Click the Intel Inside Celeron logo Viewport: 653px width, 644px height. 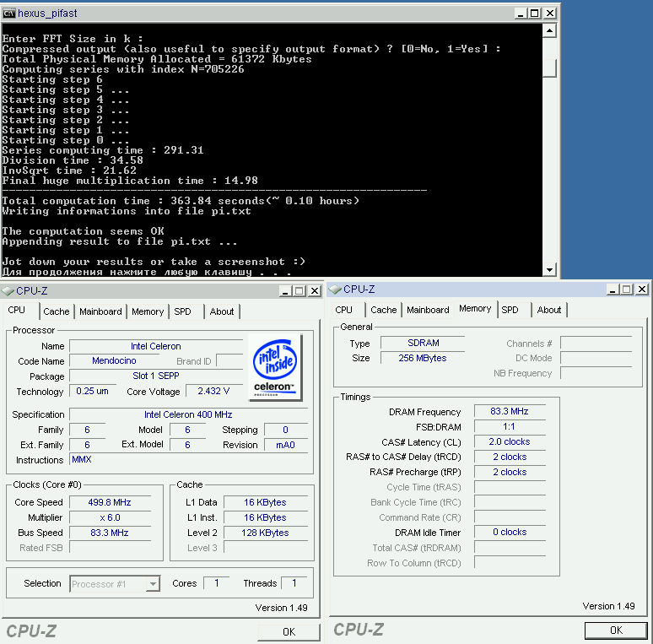point(276,366)
